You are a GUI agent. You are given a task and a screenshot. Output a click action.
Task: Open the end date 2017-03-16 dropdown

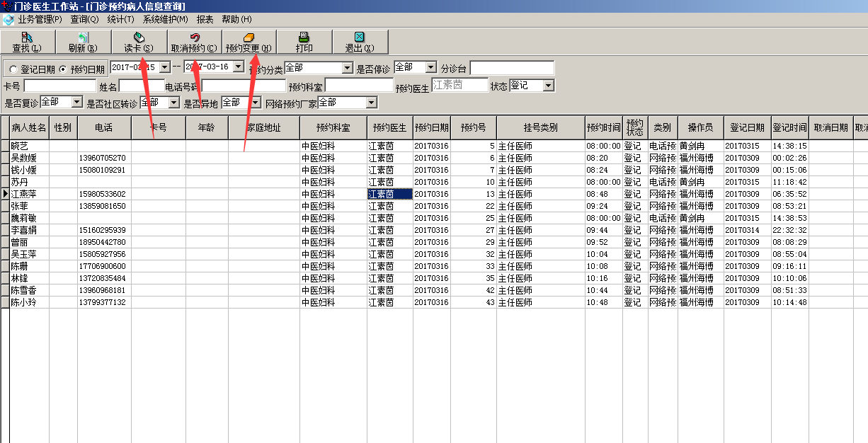tap(238, 67)
